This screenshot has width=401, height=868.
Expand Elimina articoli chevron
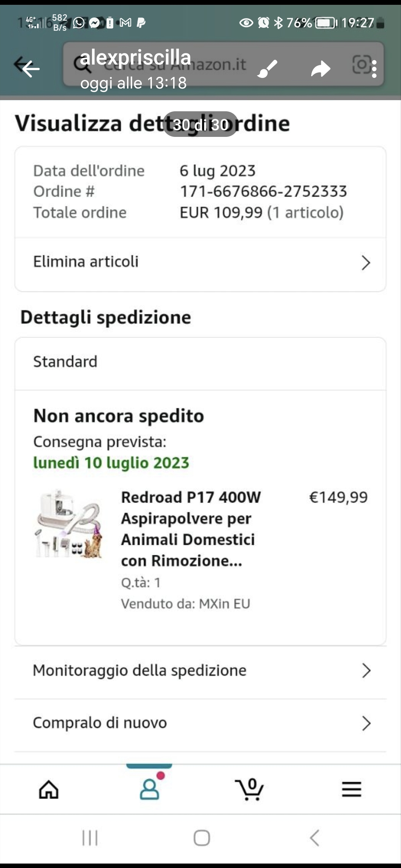[366, 263]
